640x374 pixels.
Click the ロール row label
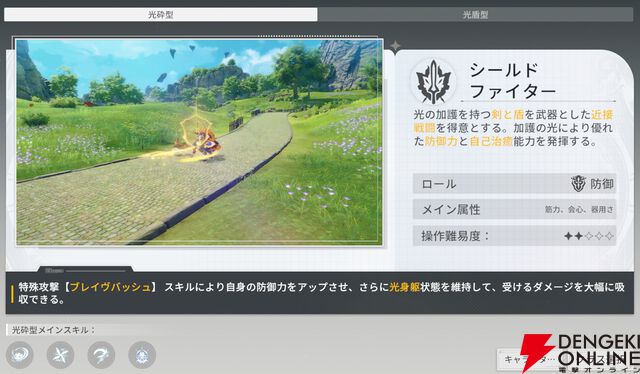[x=439, y=184]
